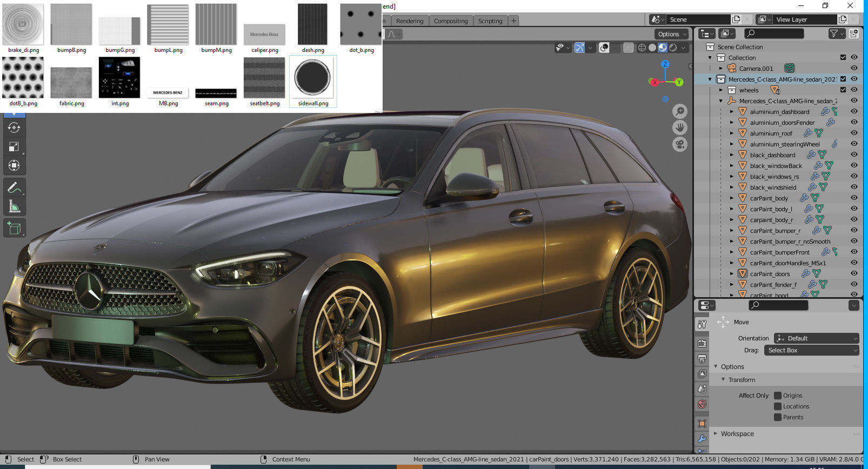Uncheck the wheels collection checkbox

843,90
